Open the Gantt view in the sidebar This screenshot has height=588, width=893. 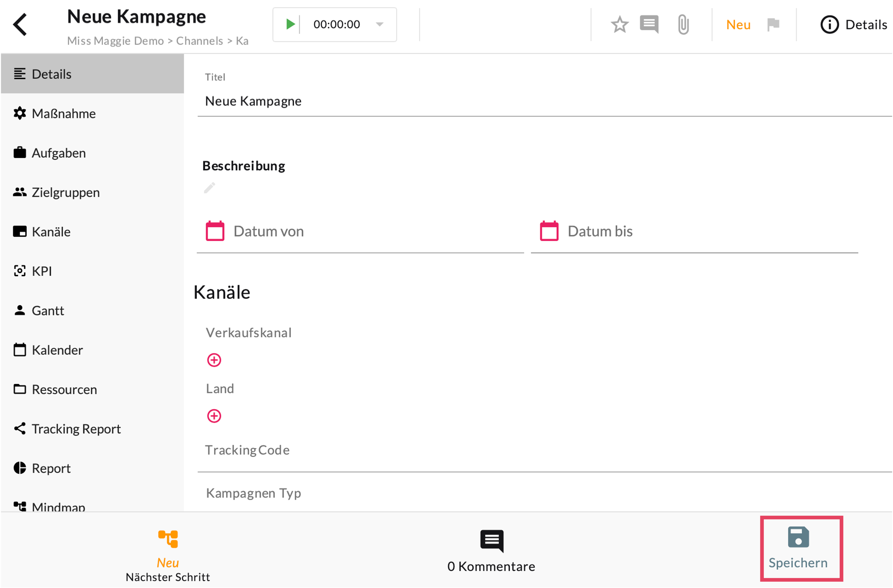(48, 311)
